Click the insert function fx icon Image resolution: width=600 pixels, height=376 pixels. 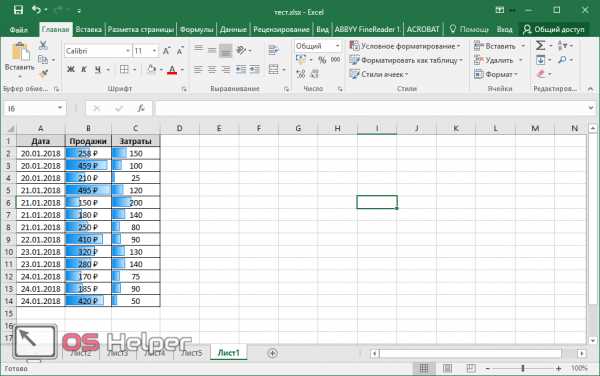click(x=141, y=109)
